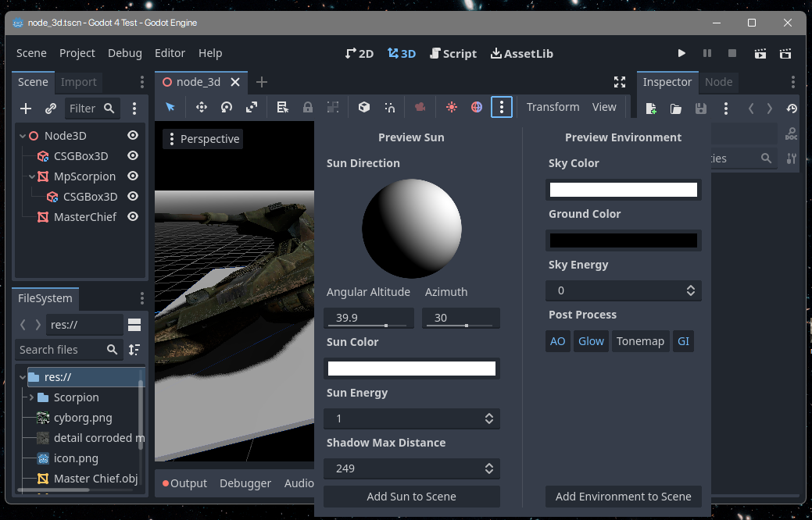Image resolution: width=812 pixels, height=520 pixels.
Task: Adjust Sun Energy stepper arrows
Action: (489, 418)
